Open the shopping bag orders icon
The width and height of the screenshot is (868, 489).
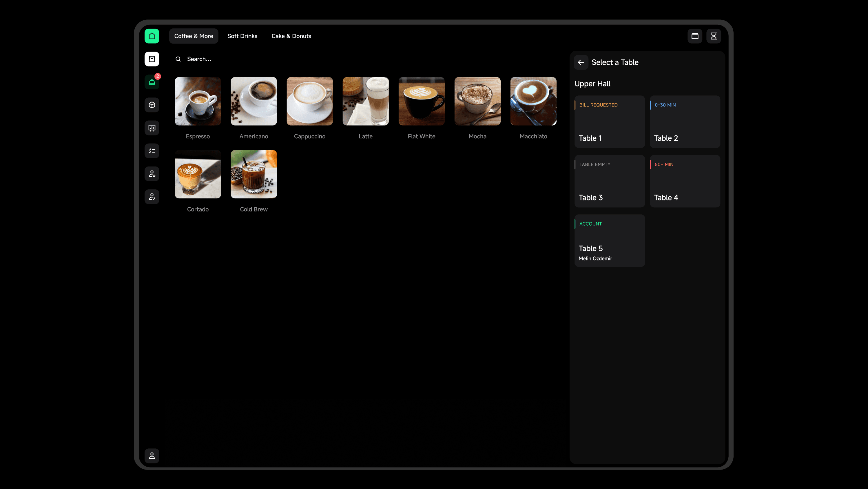(152, 59)
